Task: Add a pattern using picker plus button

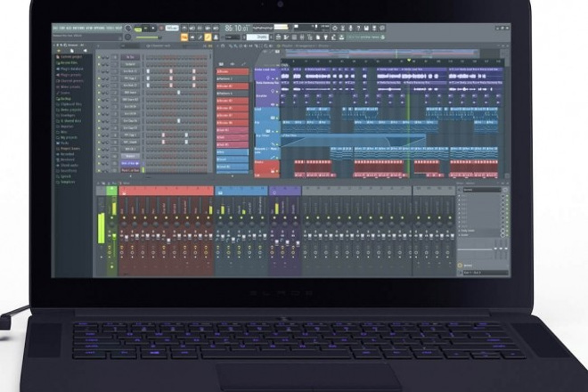Action: [x=233, y=176]
